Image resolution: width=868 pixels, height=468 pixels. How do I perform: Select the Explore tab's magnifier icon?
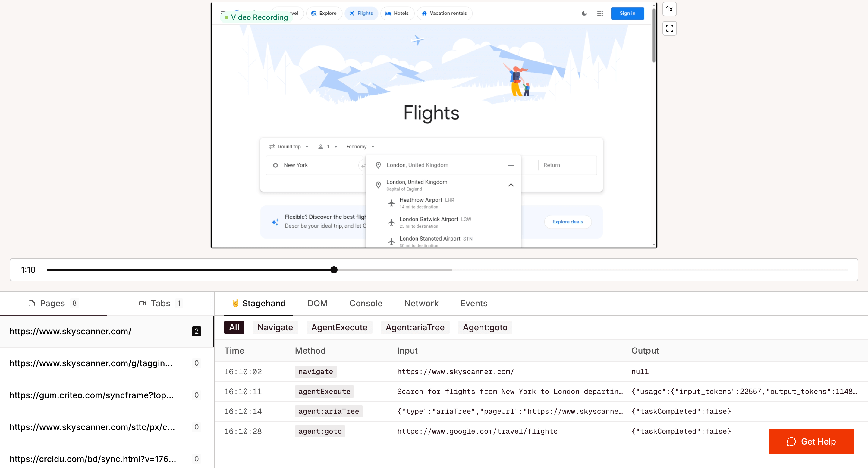click(x=314, y=13)
